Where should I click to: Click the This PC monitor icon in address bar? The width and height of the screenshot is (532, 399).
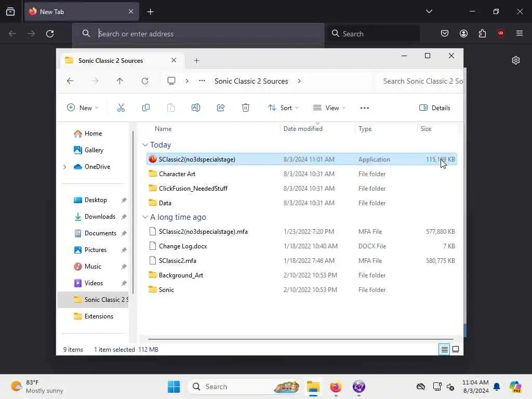[171, 81]
